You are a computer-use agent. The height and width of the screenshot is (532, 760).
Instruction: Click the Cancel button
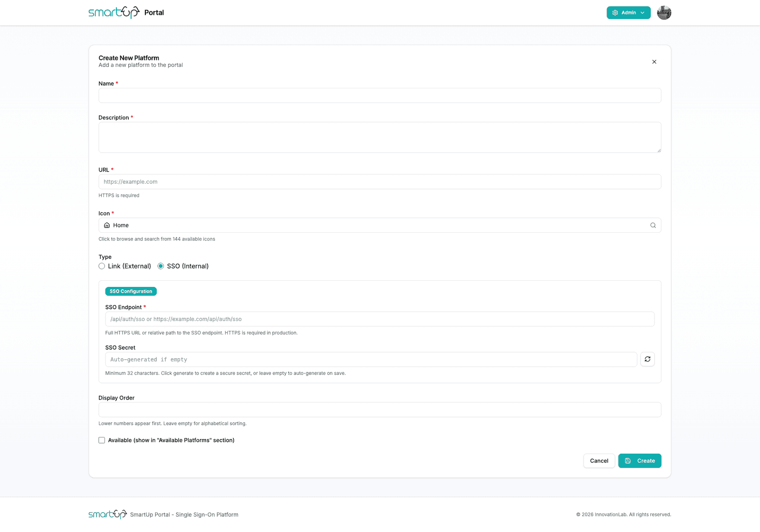tap(599, 461)
